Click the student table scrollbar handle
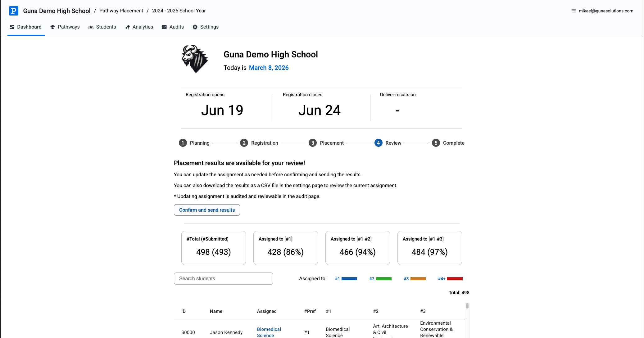The image size is (644, 338). coord(467,306)
